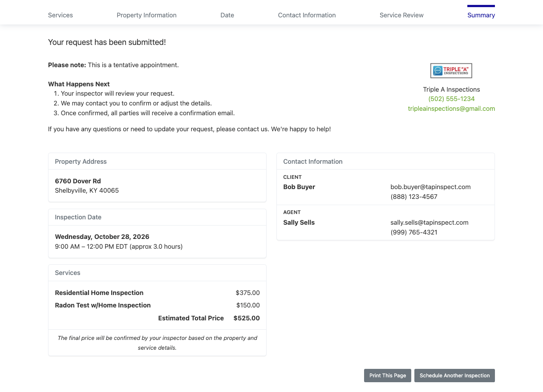543x392 pixels.
Task: Select the 6760 Dover Rd address line
Action: 78,181
